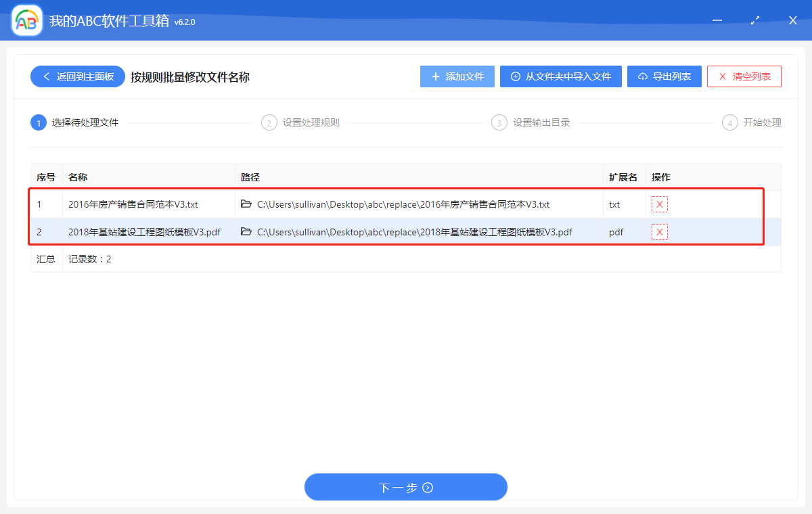Click 下一步 to proceed

(406, 487)
